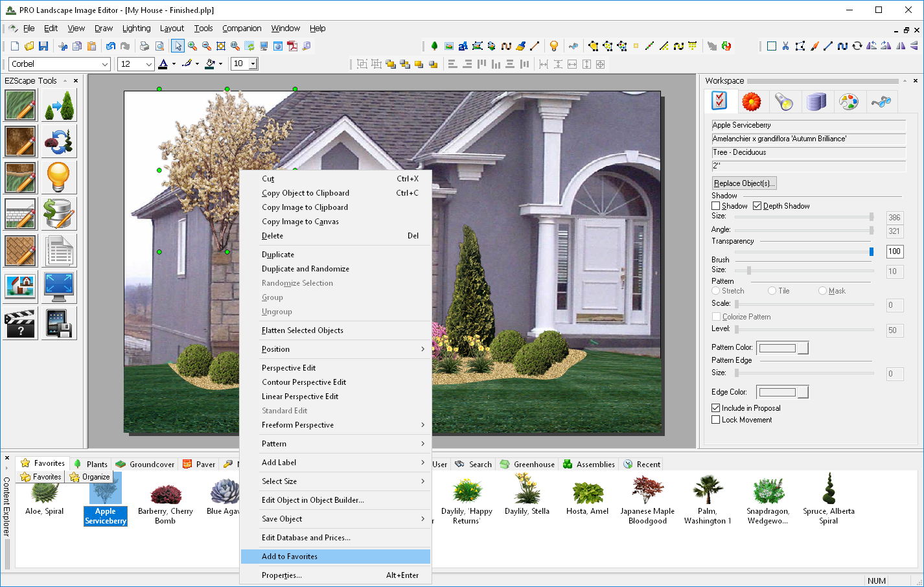Uncheck the Depth Shadow checkbox
This screenshot has height=587, width=924.
pyautogui.click(x=757, y=206)
